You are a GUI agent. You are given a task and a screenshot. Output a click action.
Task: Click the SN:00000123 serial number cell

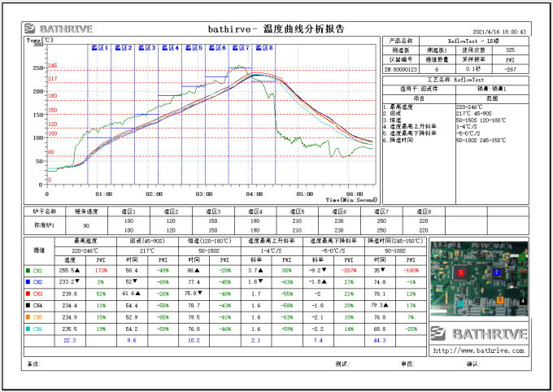coord(398,69)
